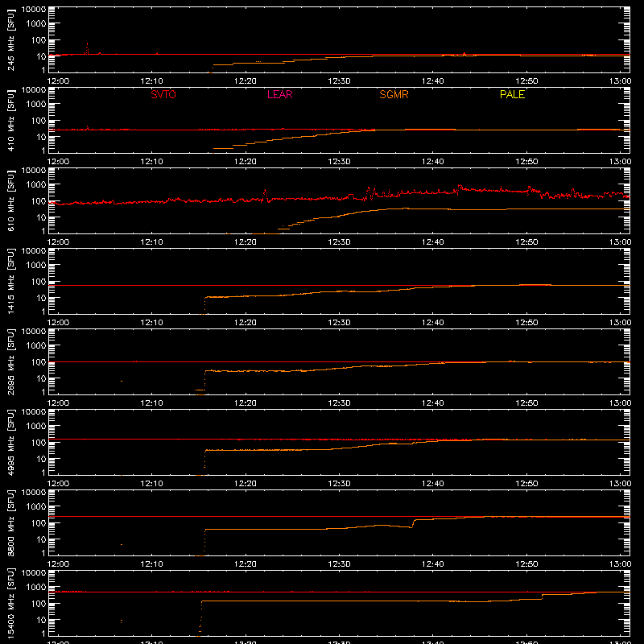Click 12:40 time label below 8800 MHz plot
The image size is (644, 644).
pos(433,564)
